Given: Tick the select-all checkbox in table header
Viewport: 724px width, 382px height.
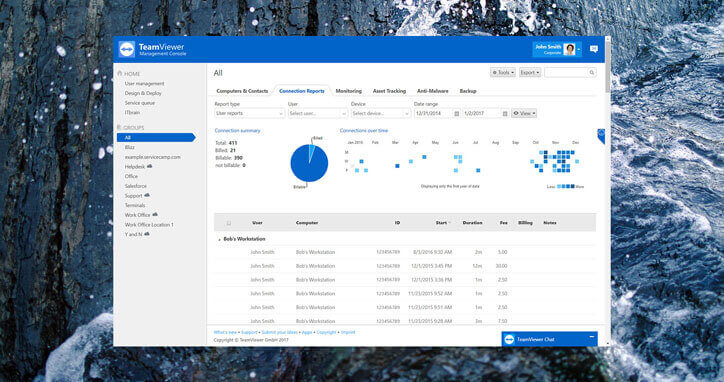Looking at the screenshot, I should 229,223.
